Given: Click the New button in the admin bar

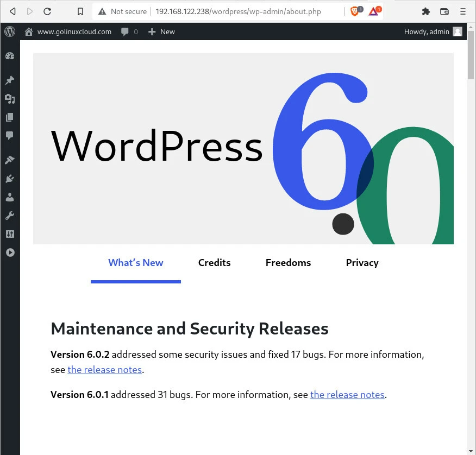Looking at the screenshot, I should point(161,31).
